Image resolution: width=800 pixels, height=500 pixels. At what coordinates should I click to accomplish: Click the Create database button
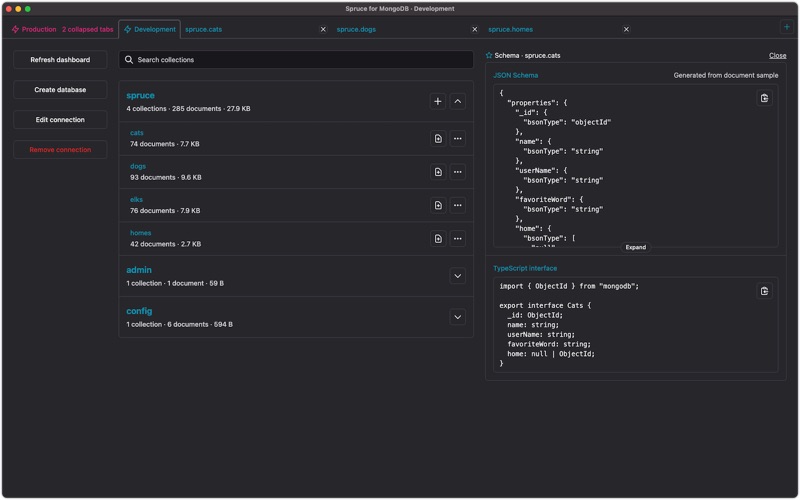[x=60, y=90]
